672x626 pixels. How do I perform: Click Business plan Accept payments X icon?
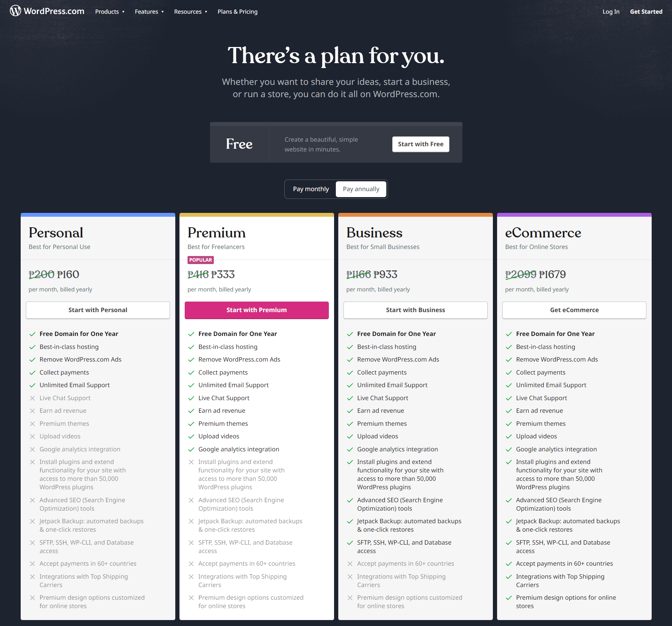[x=350, y=564]
